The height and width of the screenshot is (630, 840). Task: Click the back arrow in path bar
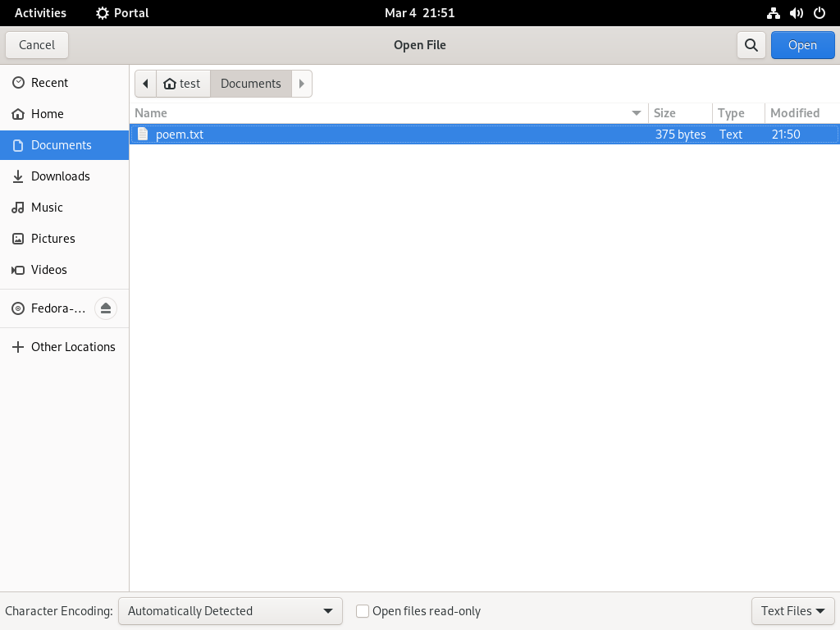[x=146, y=84]
